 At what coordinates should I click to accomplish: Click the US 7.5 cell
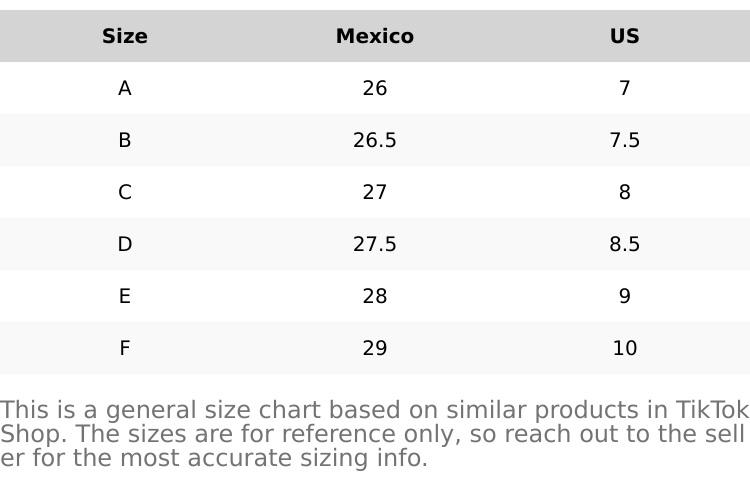(x=625, y=141)
